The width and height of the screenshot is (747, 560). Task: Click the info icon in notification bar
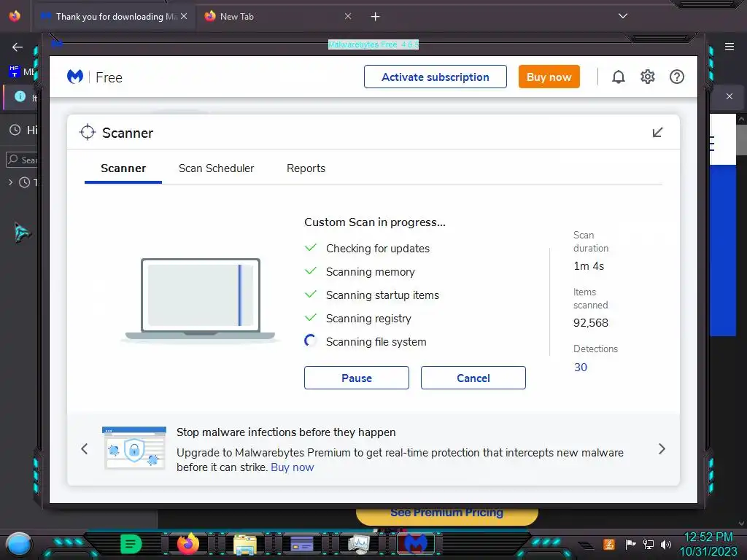click(x=20, y=97)
